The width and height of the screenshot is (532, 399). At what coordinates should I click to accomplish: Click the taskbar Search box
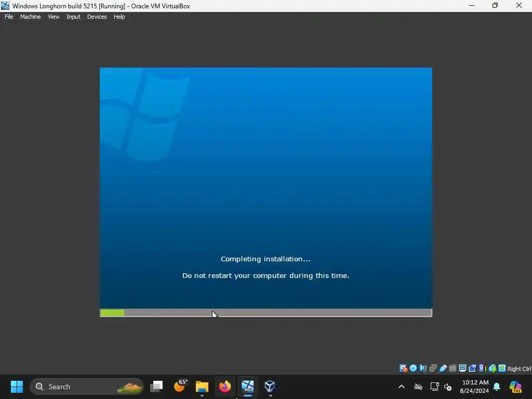point(87,387)
